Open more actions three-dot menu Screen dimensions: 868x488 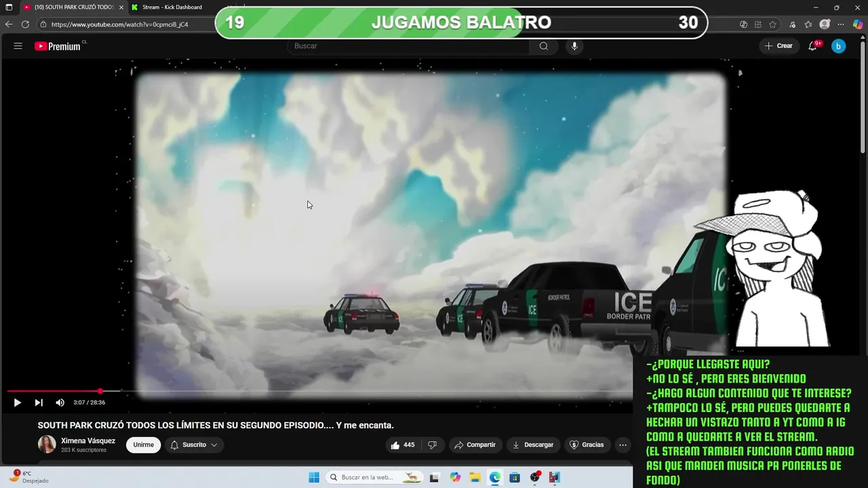[x=623, y=445]
